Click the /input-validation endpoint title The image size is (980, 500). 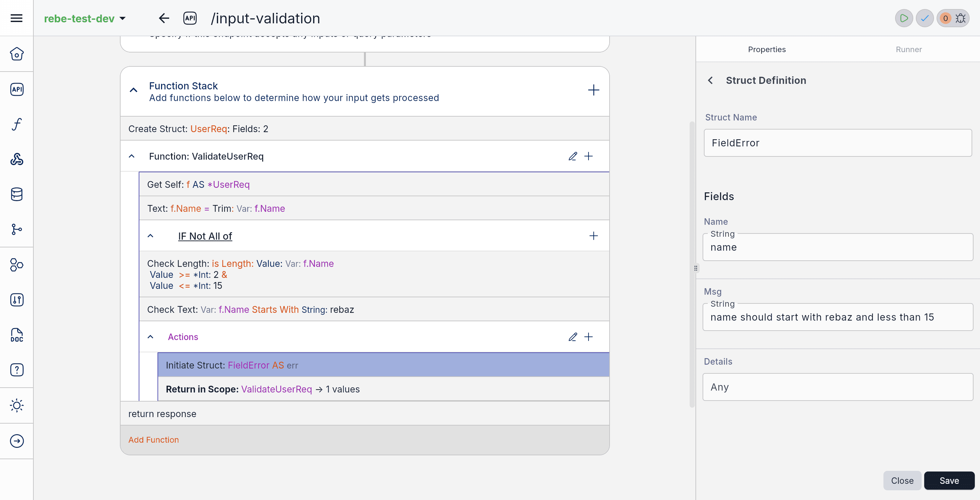[x=265, y=18]
